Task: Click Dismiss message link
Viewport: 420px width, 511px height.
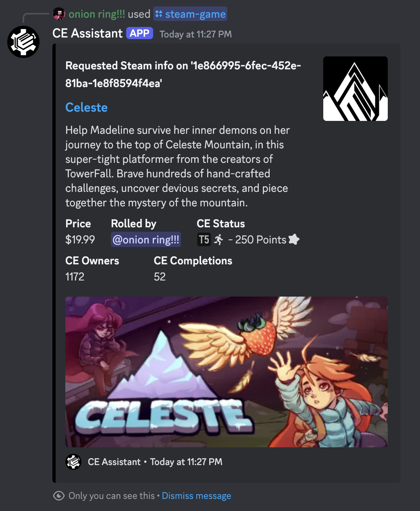Action: coord(196,496)
